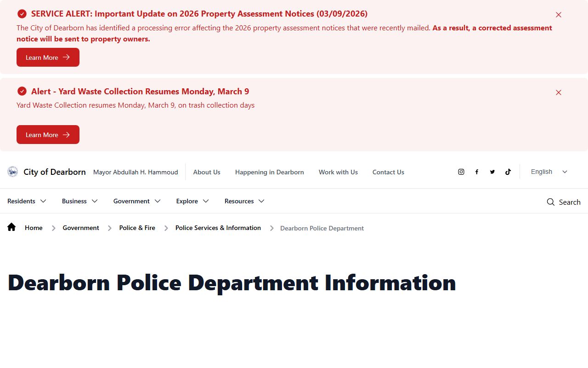Click the Dearborn Police Department Information heading
Screen dimensions: 588x368
232,282
